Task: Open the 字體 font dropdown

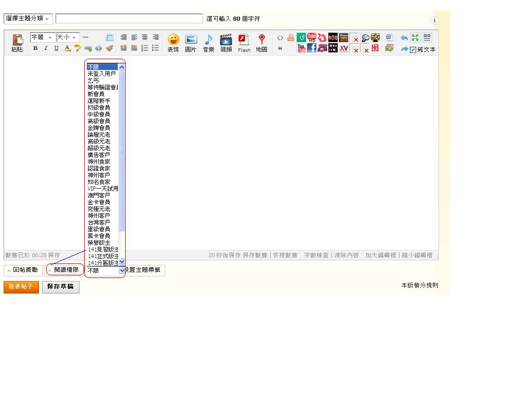Action: point(43,37)
